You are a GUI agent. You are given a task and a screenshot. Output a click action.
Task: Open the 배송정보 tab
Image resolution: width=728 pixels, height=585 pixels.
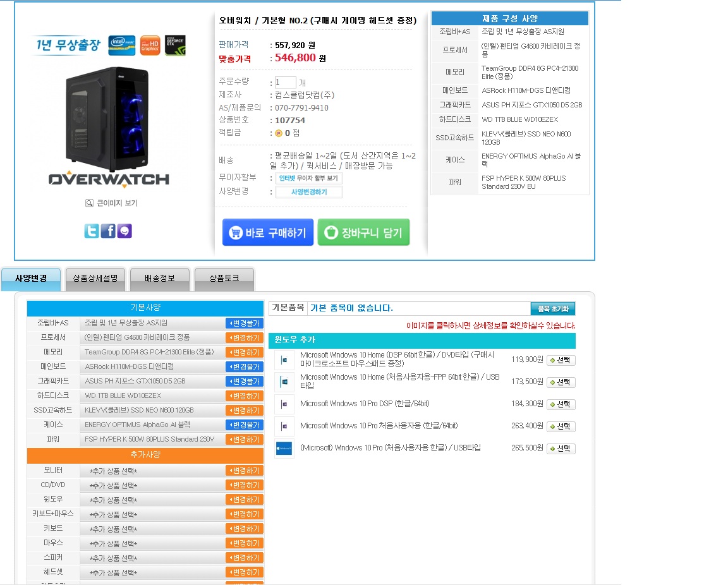click(159, 279)
